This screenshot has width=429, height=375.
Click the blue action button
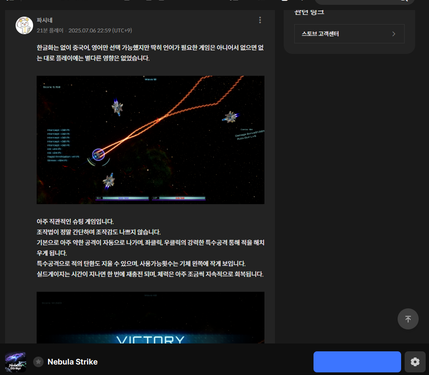pyautogui.click(x=357, y=362)
